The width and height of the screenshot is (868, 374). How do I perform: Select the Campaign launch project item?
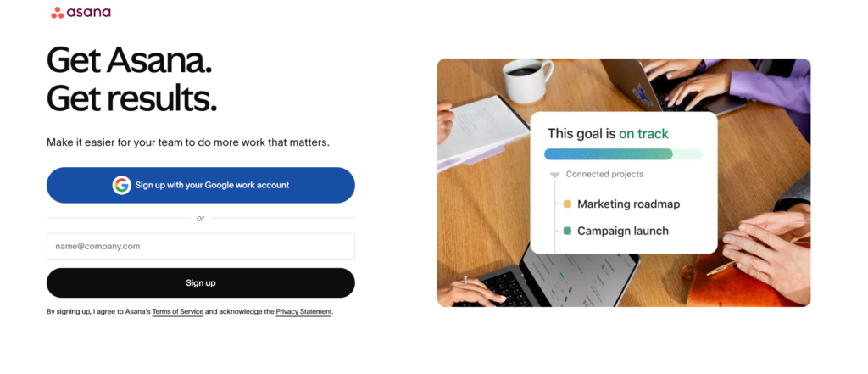[622, 231]
